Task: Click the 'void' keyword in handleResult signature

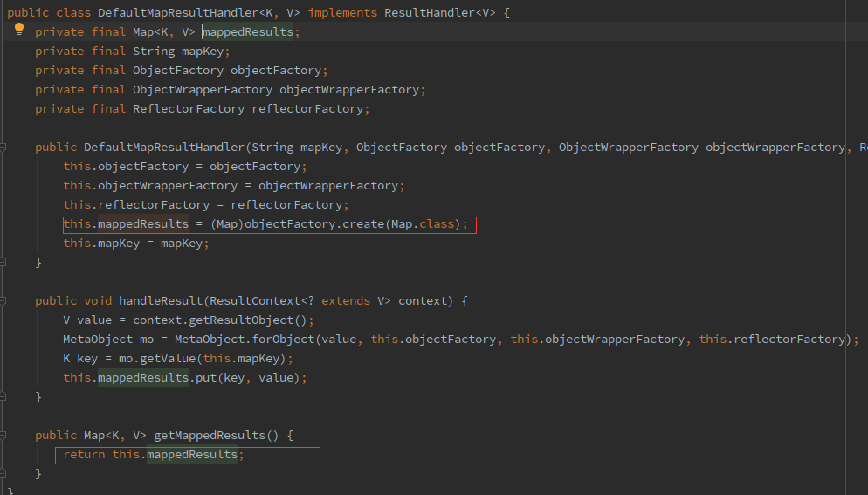Action: pos(98,301)
